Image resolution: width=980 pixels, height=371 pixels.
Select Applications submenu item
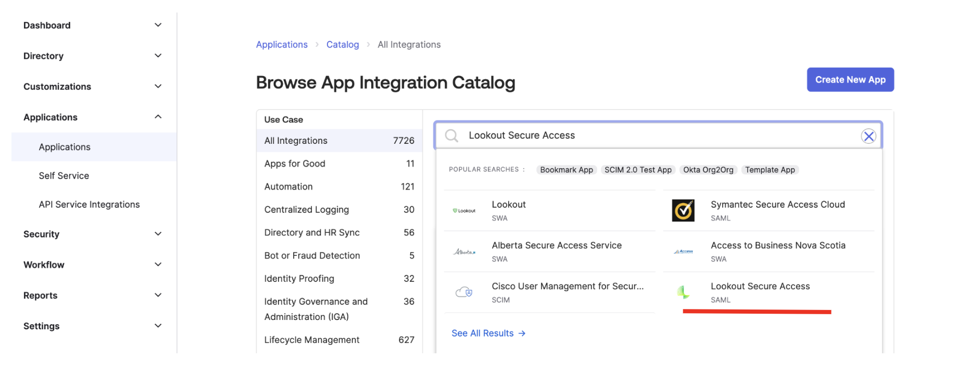tap(94, 147)
